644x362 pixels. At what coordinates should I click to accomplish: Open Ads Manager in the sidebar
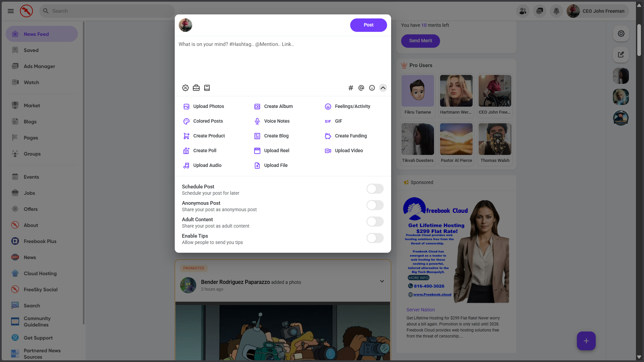coord(39,66)
